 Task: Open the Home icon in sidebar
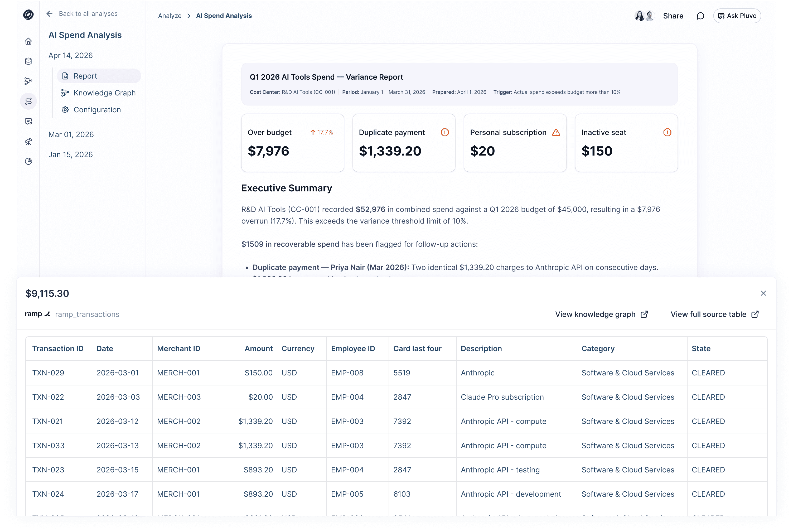[x=28, y=41]
